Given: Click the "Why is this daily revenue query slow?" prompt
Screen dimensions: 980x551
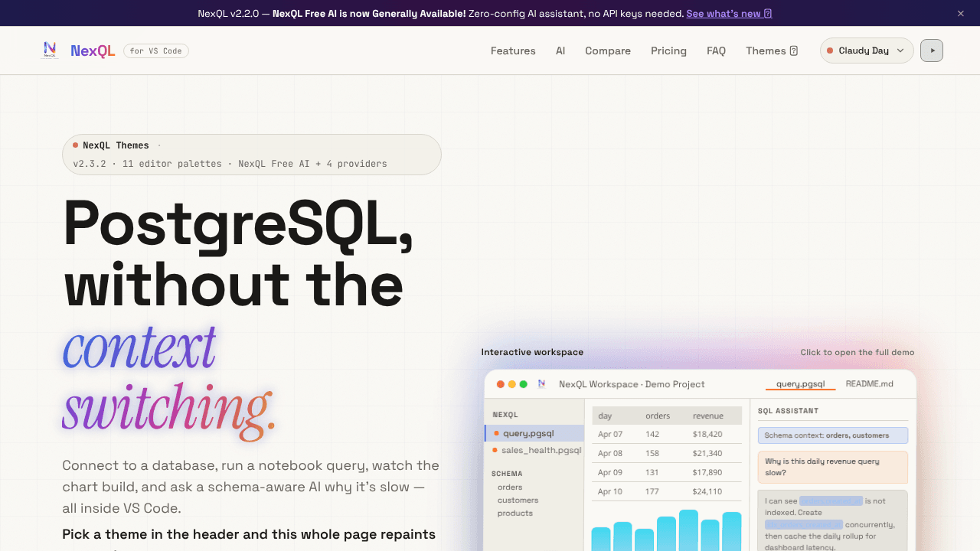Looking at the screenshot, I should tap(833, 467).
